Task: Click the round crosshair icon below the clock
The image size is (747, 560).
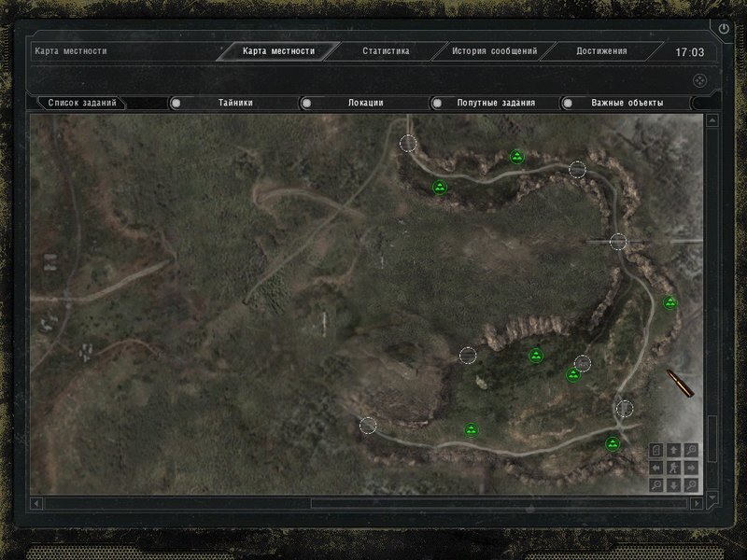Action: [698, 80]
